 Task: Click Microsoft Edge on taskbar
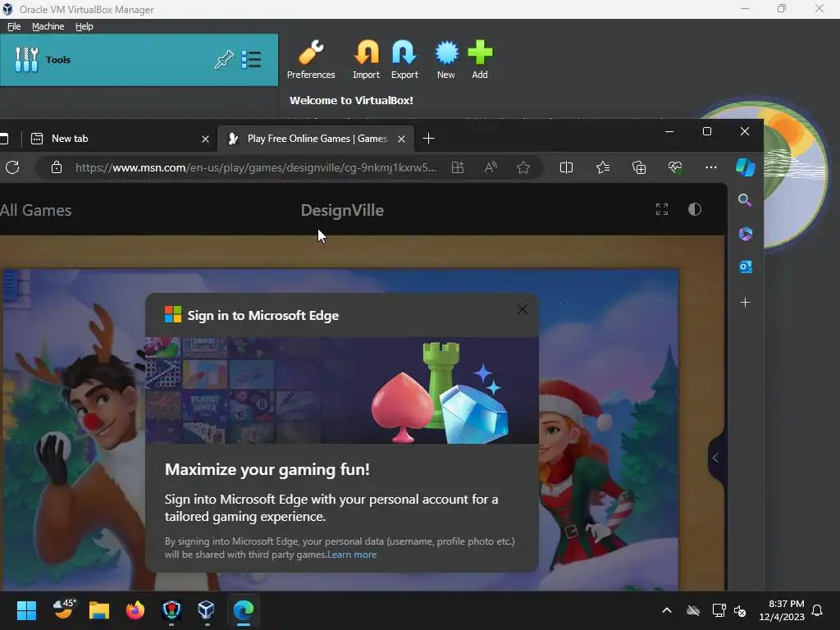(243, 610)
